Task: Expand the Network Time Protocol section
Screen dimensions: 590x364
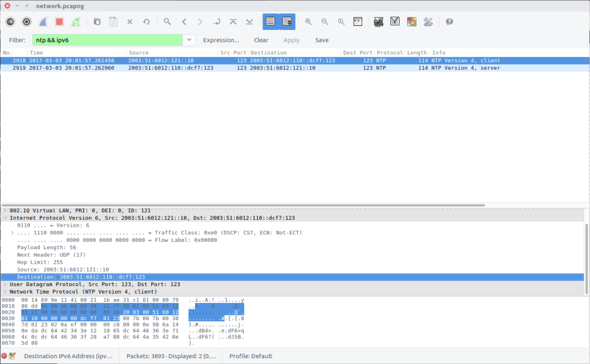Action: (5, 292)
